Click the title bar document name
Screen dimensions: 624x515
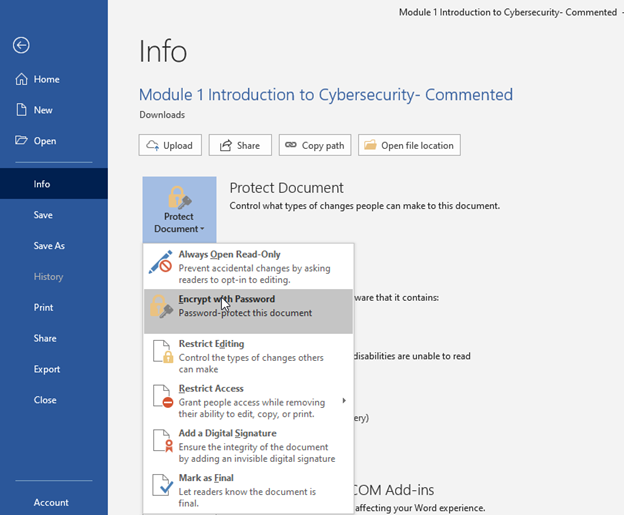(508, 12)
